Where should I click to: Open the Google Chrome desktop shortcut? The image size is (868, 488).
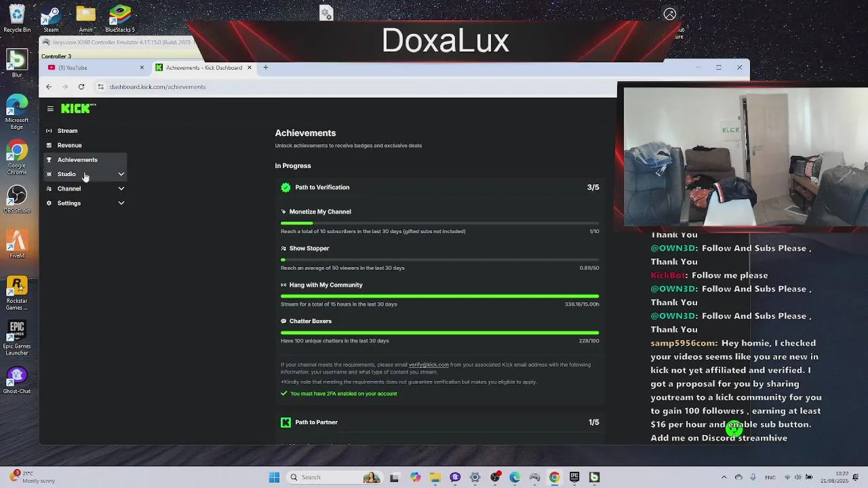(x=17, y=157)
